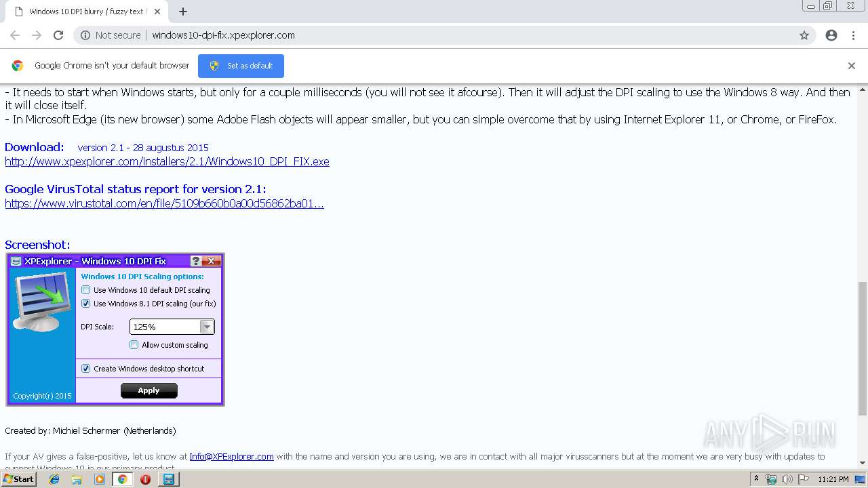Click Set as default button
868x488 pixels.
tap(241, 66)
